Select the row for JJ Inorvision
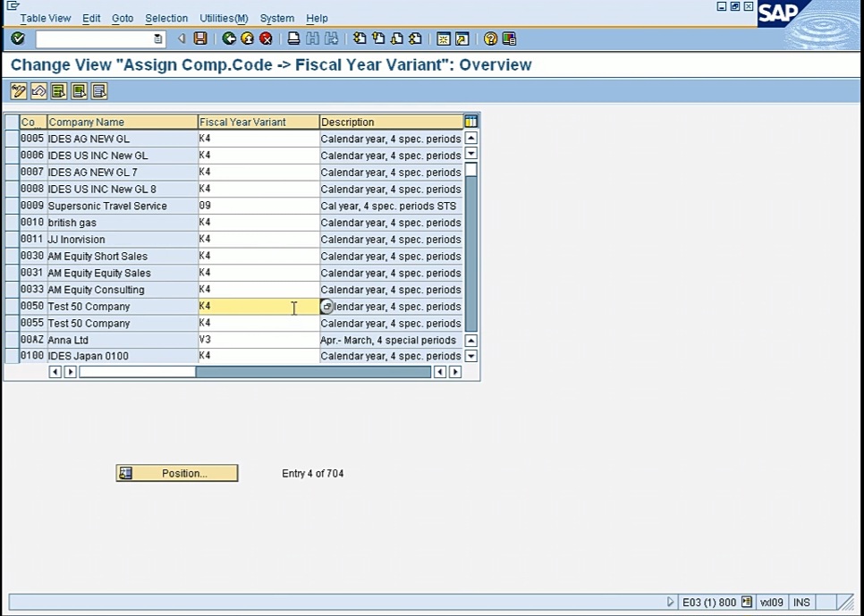864x616 pixels. pos(12,239)
